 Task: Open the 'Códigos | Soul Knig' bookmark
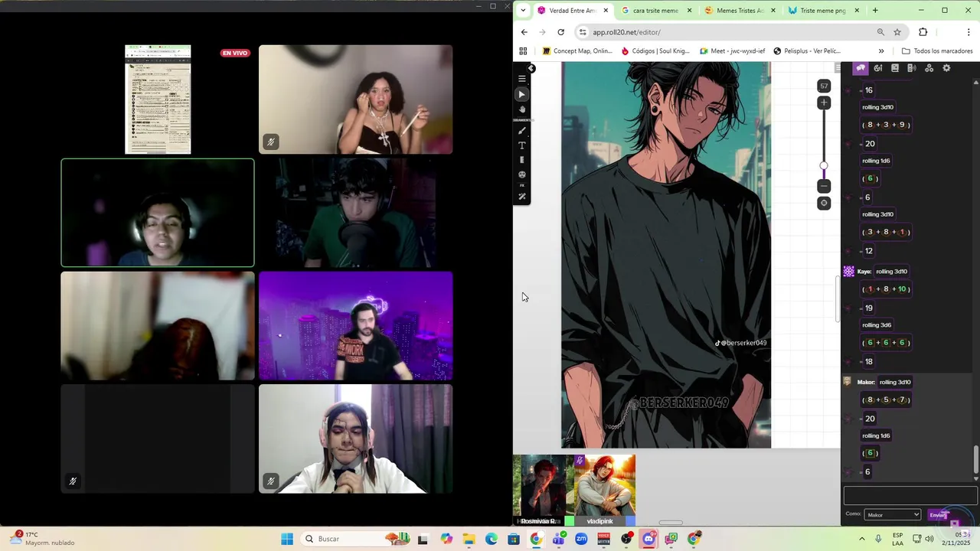pos(655,51)
